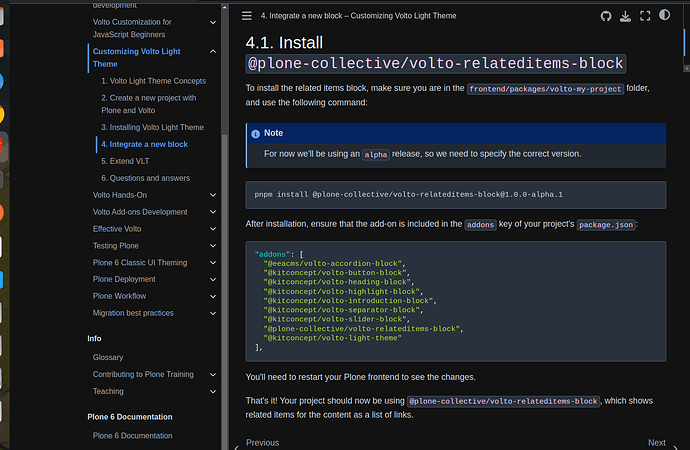
Task: Click the pnpm install command code block
Action: click(455, 195)
